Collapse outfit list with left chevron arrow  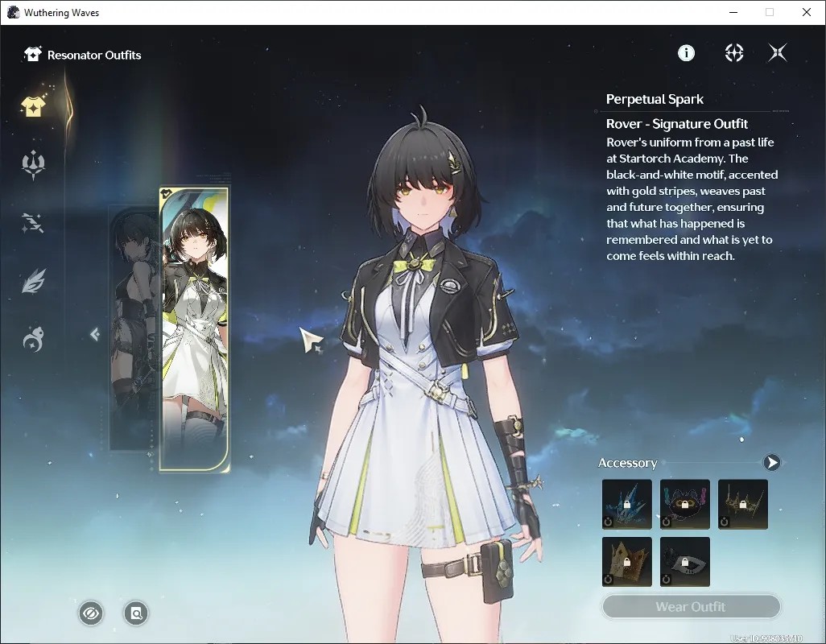[95, 334]
